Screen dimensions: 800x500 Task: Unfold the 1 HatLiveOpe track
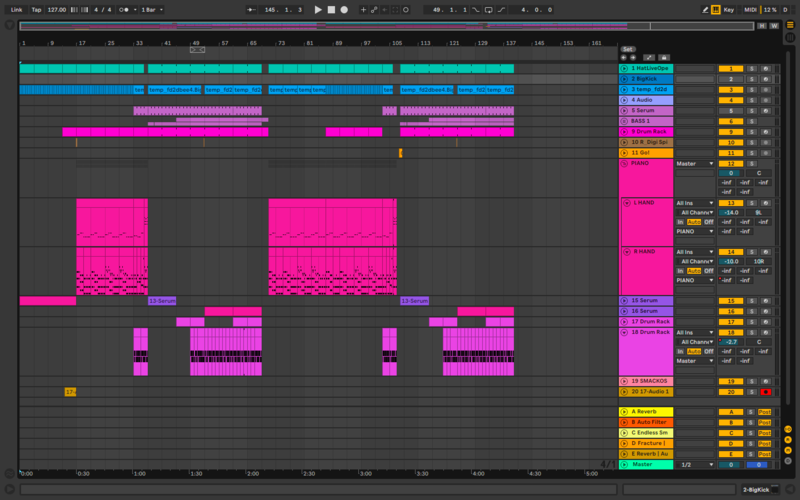625,68
